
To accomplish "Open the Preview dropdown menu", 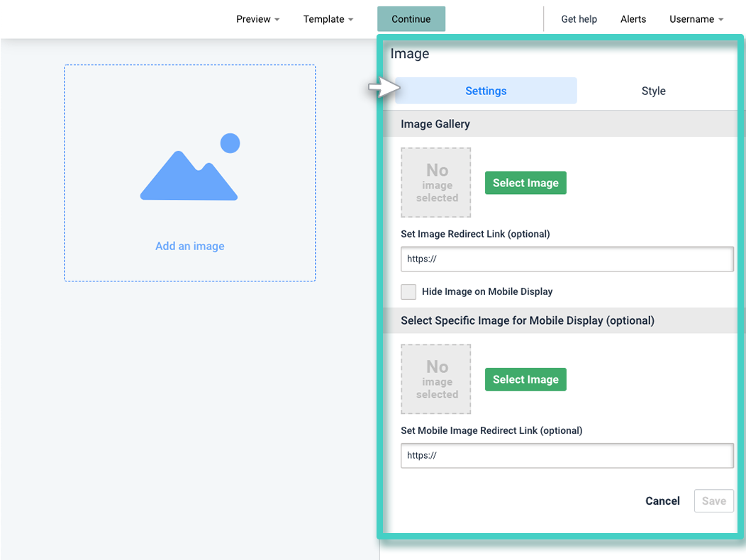I will click(257, 19).
